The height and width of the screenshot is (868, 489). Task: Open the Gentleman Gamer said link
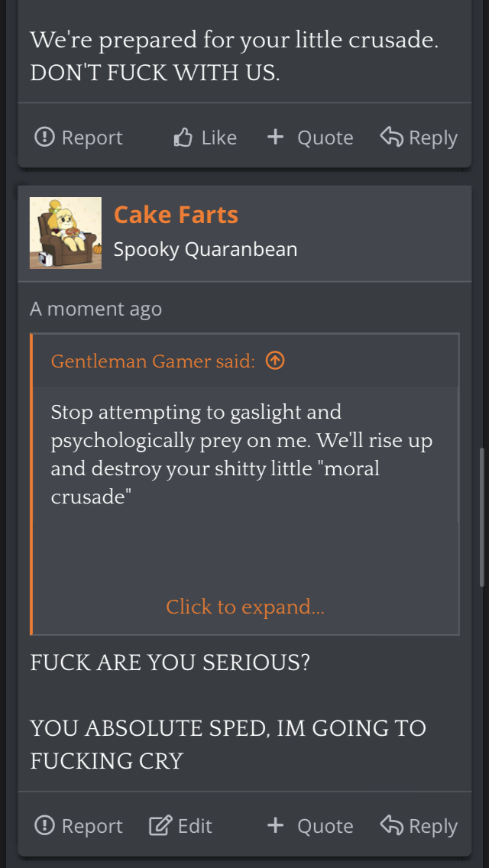153,361
